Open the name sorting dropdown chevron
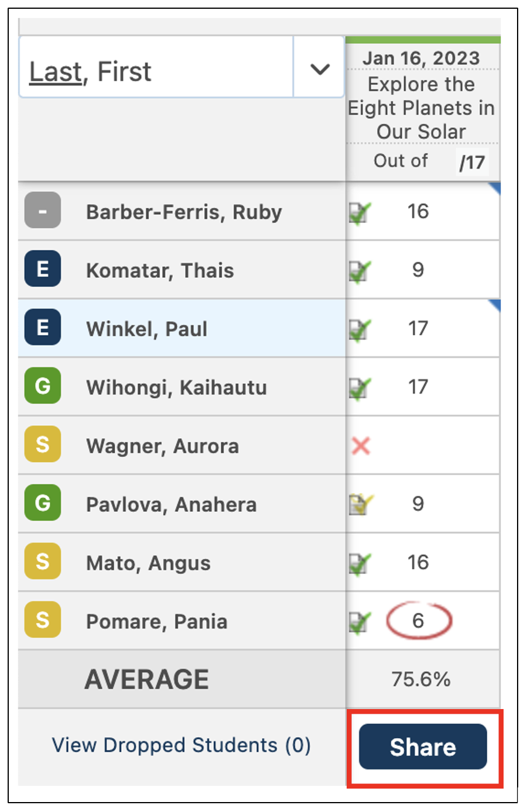Screen dimensions: 527x812 click(x=319, y=70)
